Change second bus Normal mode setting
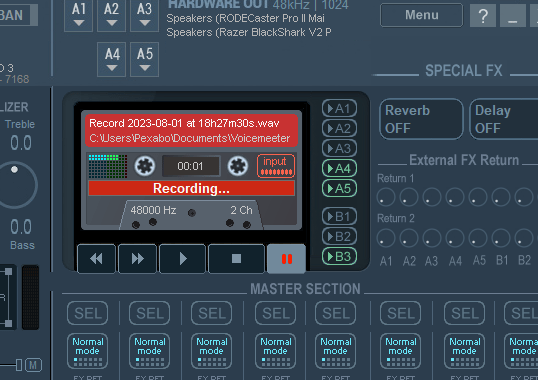Screen dimensions: 538x380 (x=150, y=351)
